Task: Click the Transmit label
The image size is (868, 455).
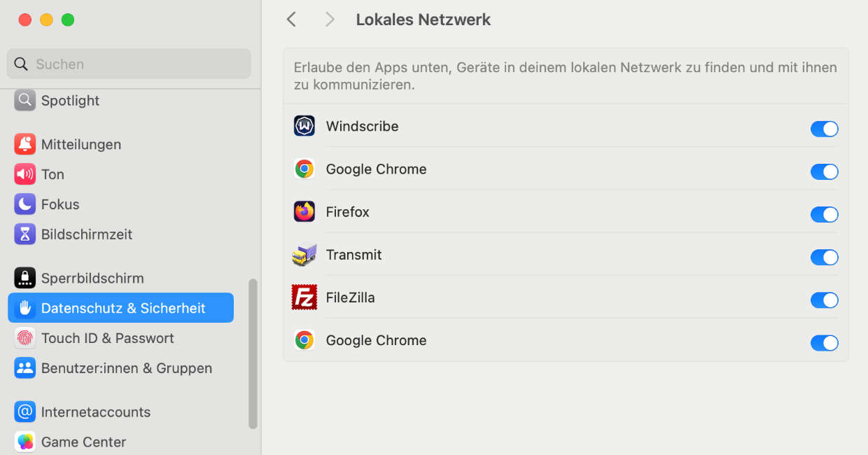Action: [x=353, y=255]
